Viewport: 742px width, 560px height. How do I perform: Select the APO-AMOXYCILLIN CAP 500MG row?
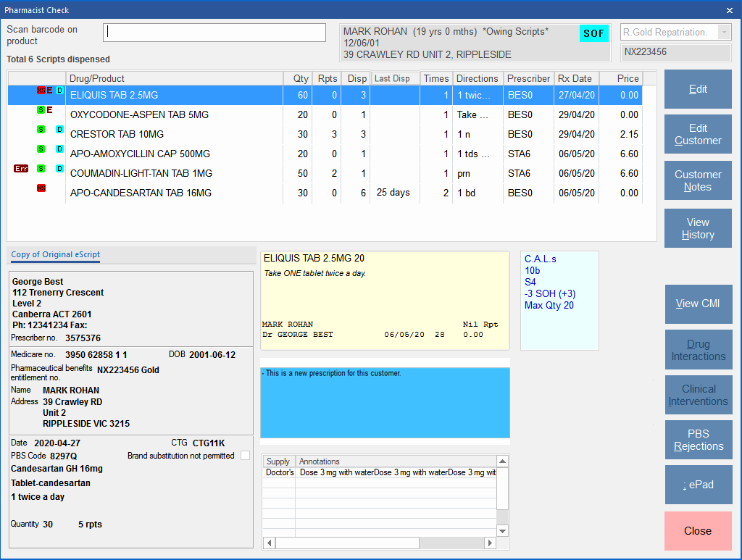(x=325, y=154)
